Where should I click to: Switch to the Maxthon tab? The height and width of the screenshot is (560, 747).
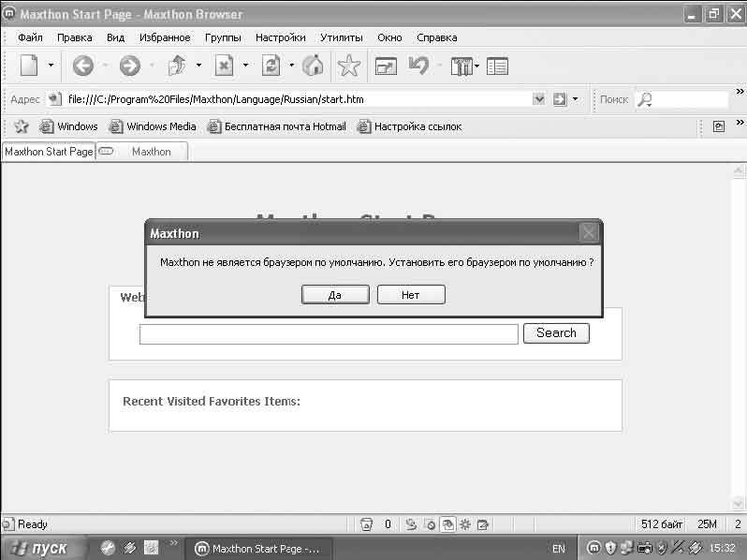tap(152, 152)
